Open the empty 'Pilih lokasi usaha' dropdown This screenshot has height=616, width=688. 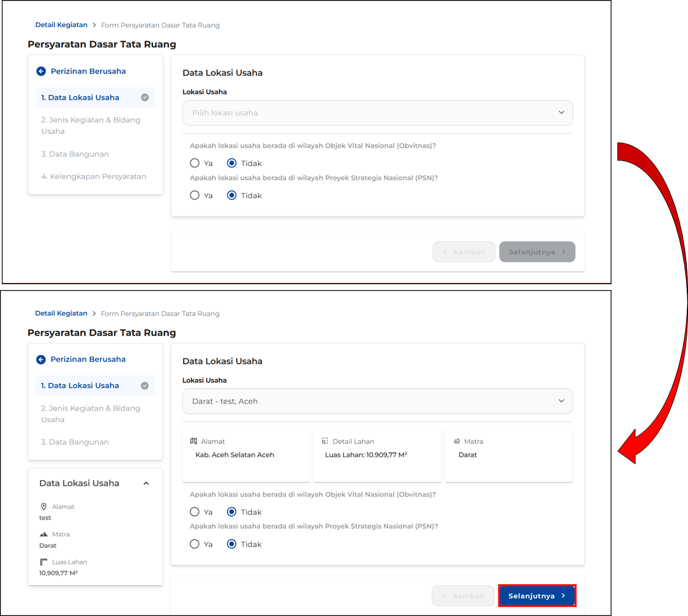(377, 113)
